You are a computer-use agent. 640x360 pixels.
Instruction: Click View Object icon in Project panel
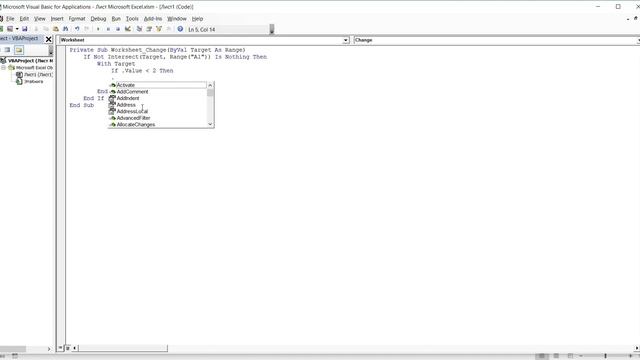click(x=7, y=50)
